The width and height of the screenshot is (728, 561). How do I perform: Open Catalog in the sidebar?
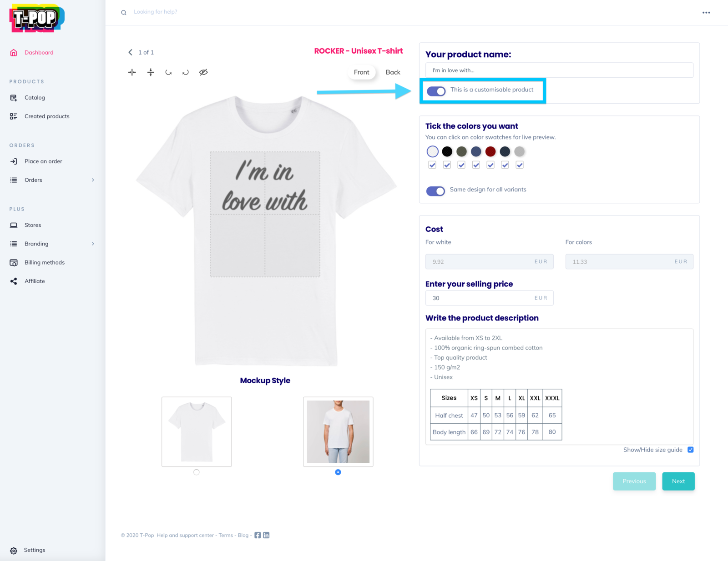35,98
